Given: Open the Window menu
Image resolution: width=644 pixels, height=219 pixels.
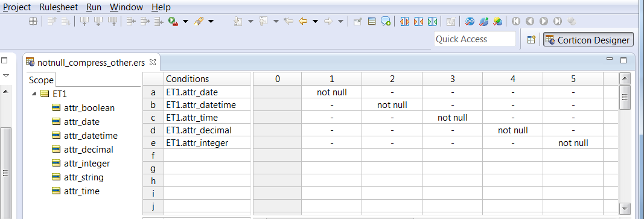Looking at the screenshot, I should pyautogui.click(x=127, y=7).
